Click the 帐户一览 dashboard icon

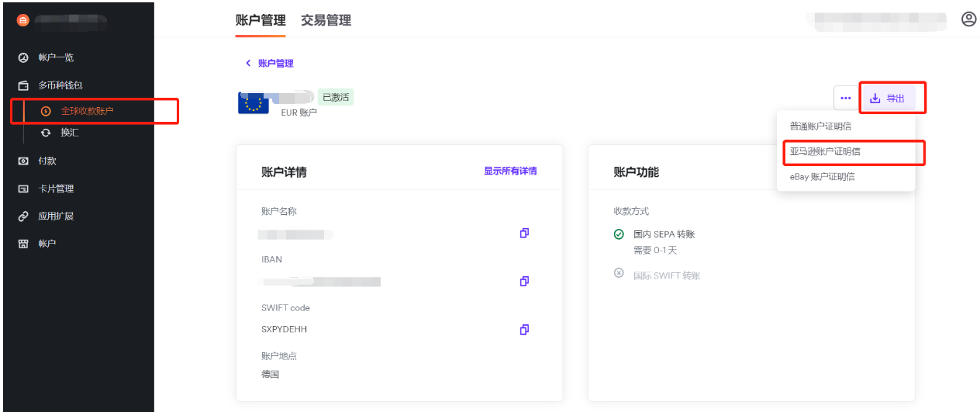click(23, 57)
